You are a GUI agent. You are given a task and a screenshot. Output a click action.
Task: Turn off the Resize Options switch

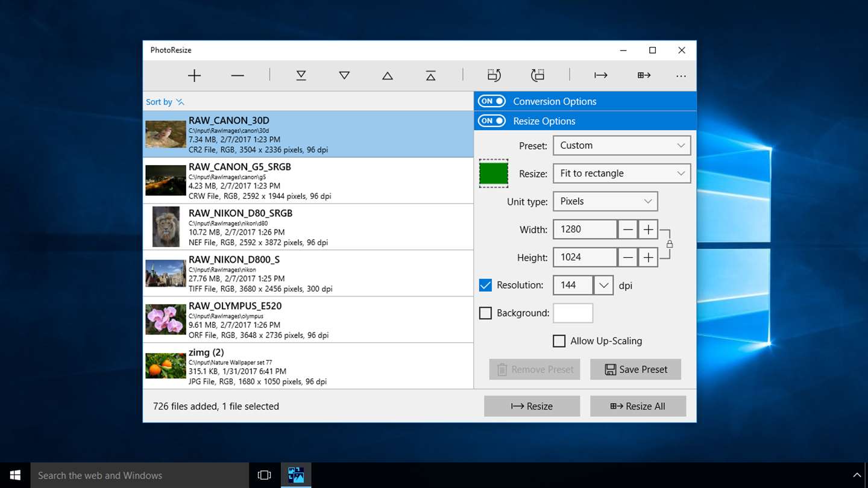pyautogui.click(x=492, y=121)
